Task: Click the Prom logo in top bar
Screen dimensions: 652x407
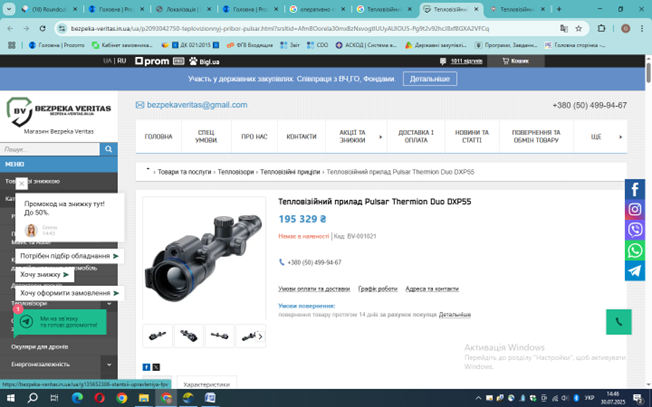Action: click(152, 61)
